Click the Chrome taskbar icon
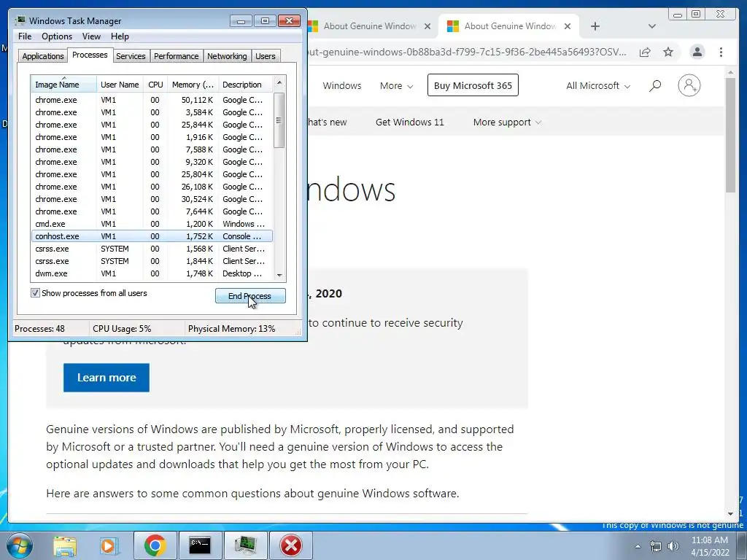 pyautogui.click(x=155, y=545)
